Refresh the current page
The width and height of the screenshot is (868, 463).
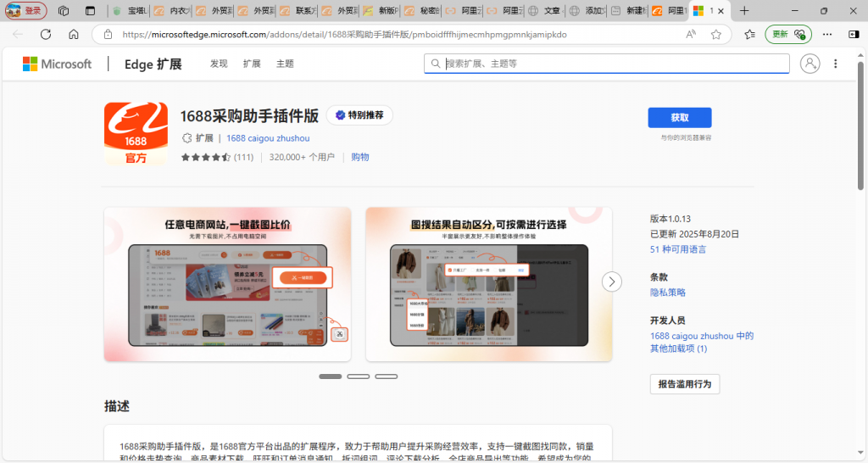point(46,34)
